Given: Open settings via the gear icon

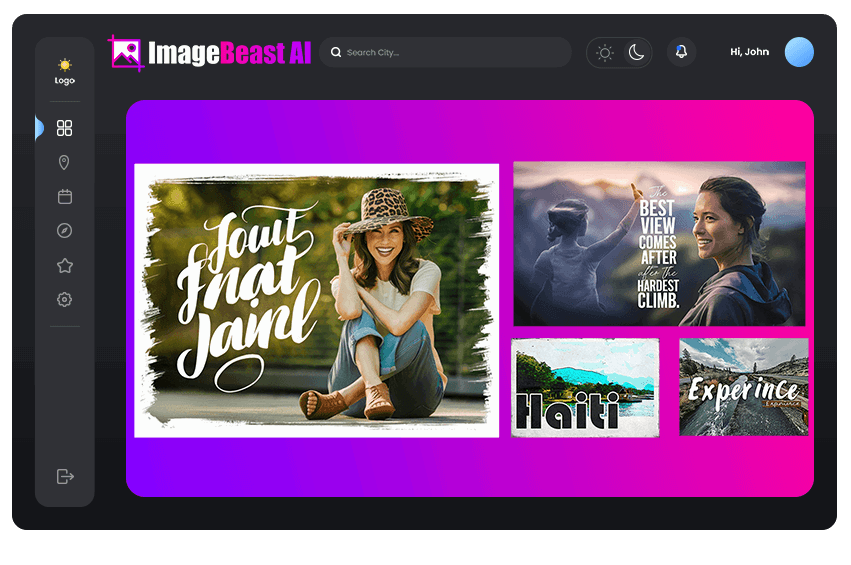Looking at the screenshot, I should (65, 299).
